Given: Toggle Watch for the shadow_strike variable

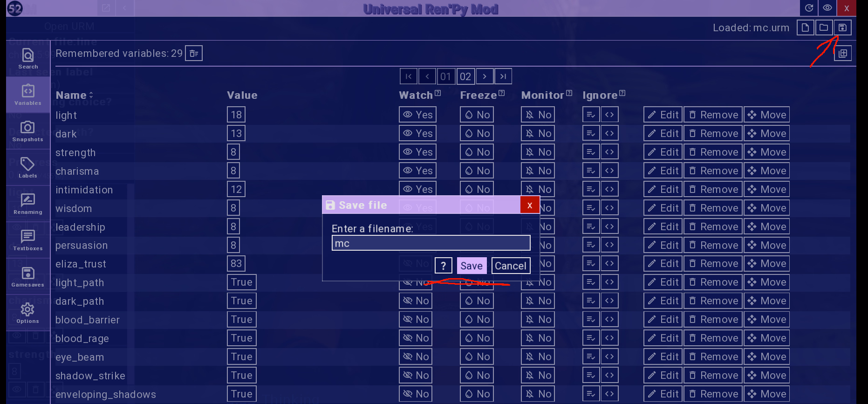Looking at the screenshot, I should pyautogui.click(x=416, y=375).
